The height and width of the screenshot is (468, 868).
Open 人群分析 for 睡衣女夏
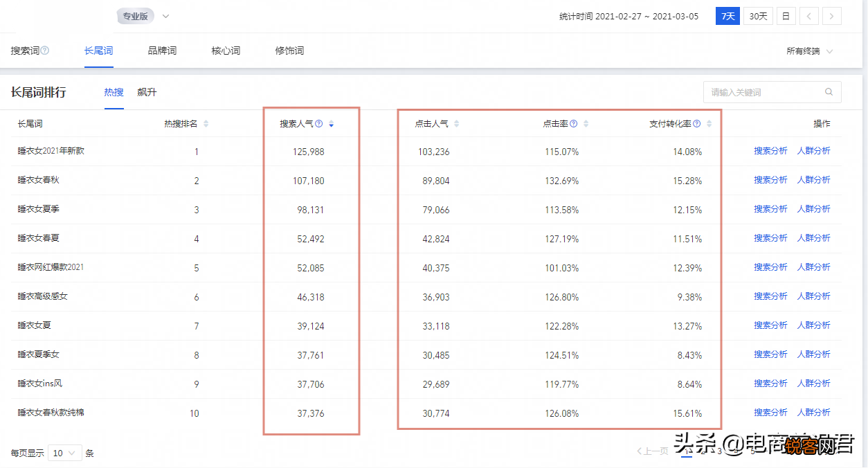coord(813,325)
